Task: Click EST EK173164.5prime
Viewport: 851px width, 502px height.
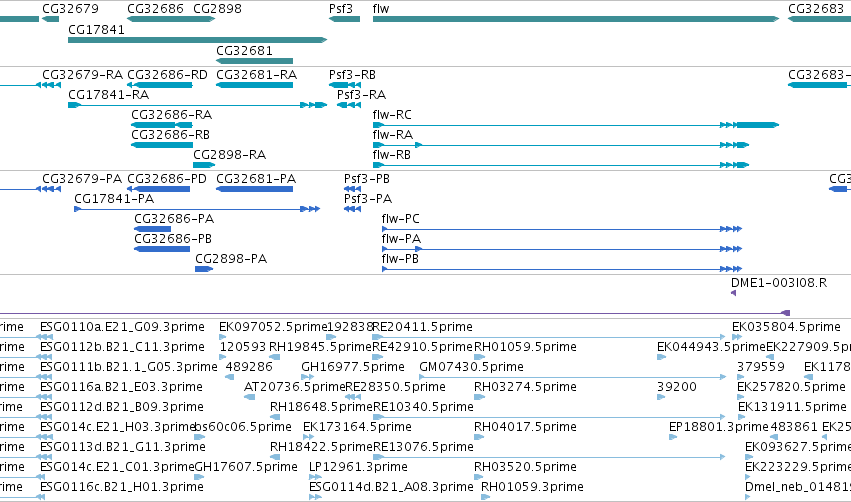Action: point(357,427)
